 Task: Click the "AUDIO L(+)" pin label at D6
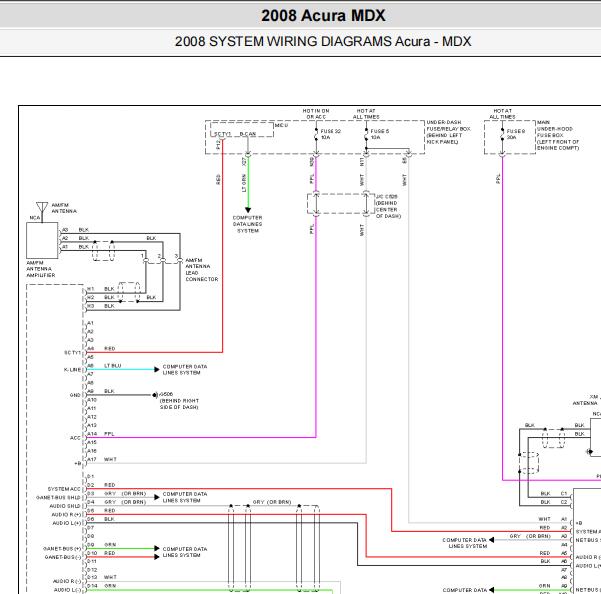click(67, 523)
